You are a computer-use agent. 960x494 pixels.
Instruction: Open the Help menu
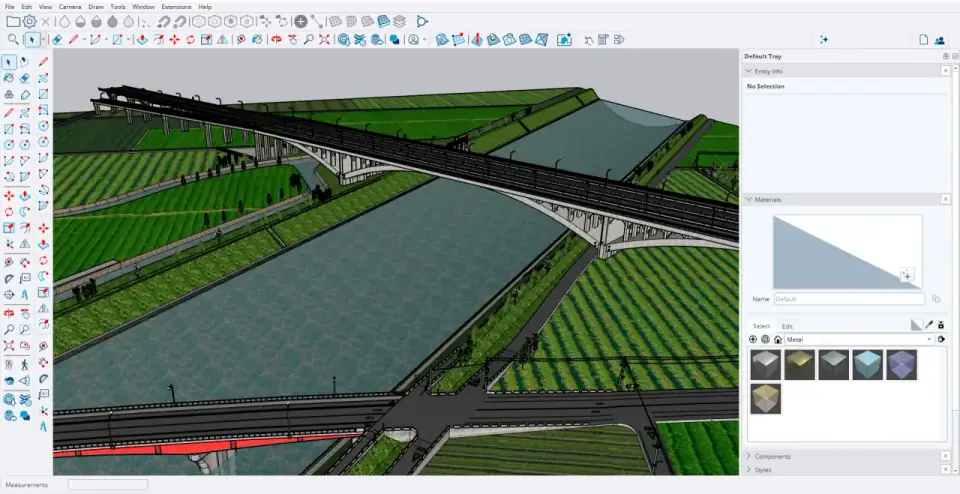pos(205,7)
